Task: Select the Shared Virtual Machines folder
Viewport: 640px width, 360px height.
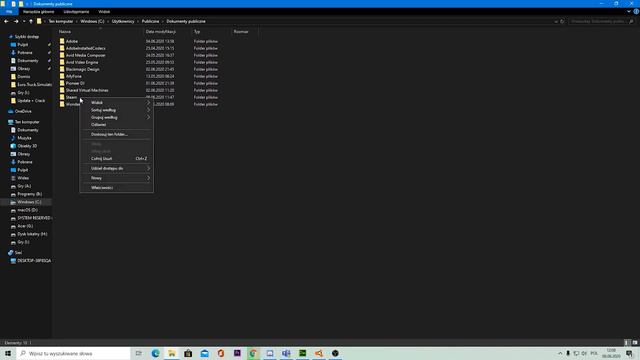Action: [x=87, y=90]
